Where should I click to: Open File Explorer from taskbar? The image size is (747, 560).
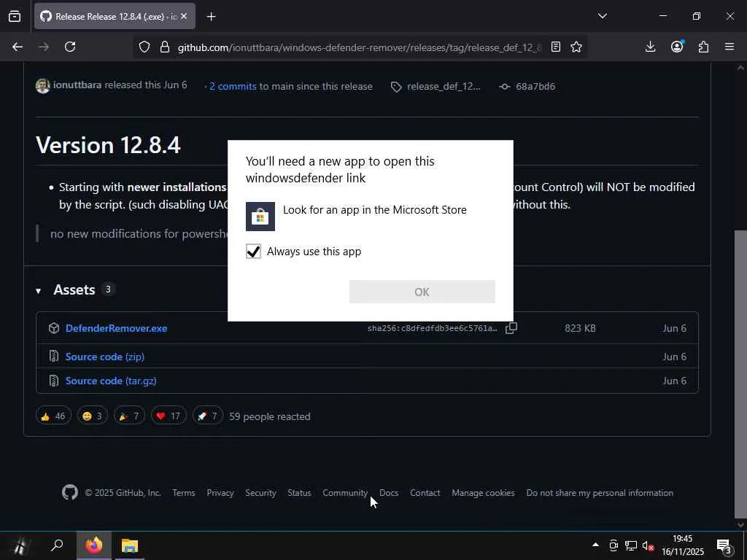[129, 545]
